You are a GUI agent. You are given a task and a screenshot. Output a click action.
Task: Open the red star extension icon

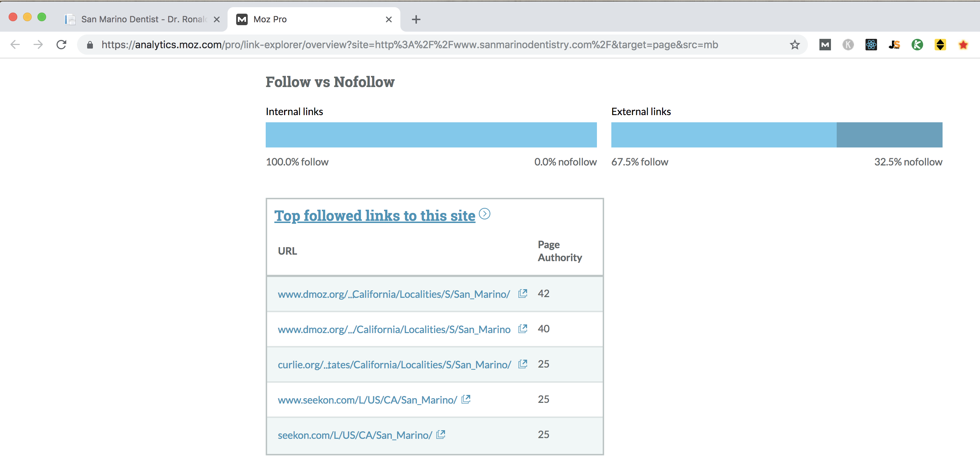[963, 45]
